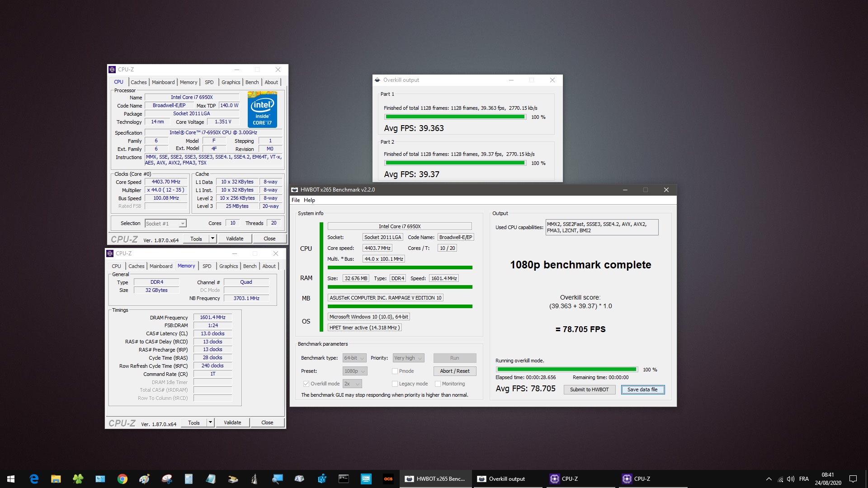Click the Used CPU capabilities text box

[602, 227]
